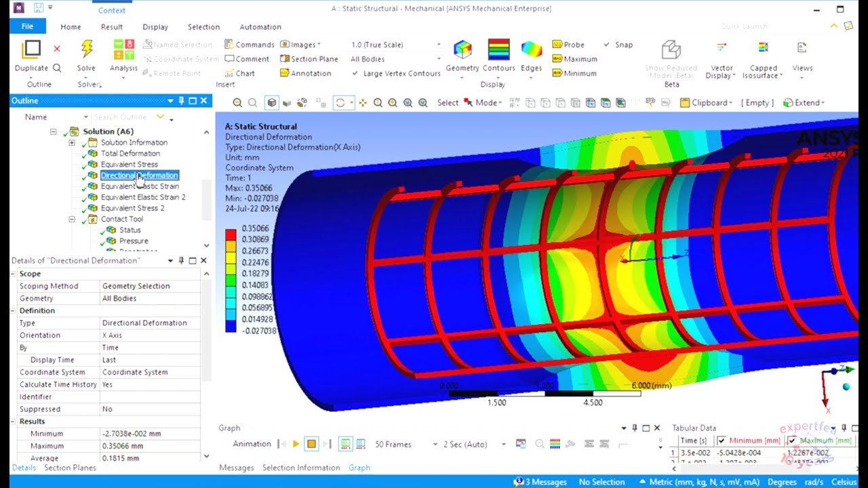The height and width of the screenshot is (488, 868).
Task: Click the Edges display icon
Action: tap(531, 49)
